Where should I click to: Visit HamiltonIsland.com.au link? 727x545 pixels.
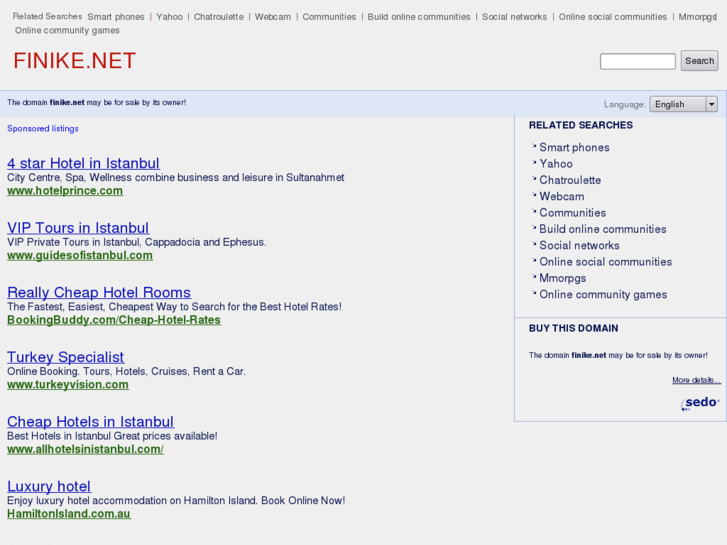69,513
